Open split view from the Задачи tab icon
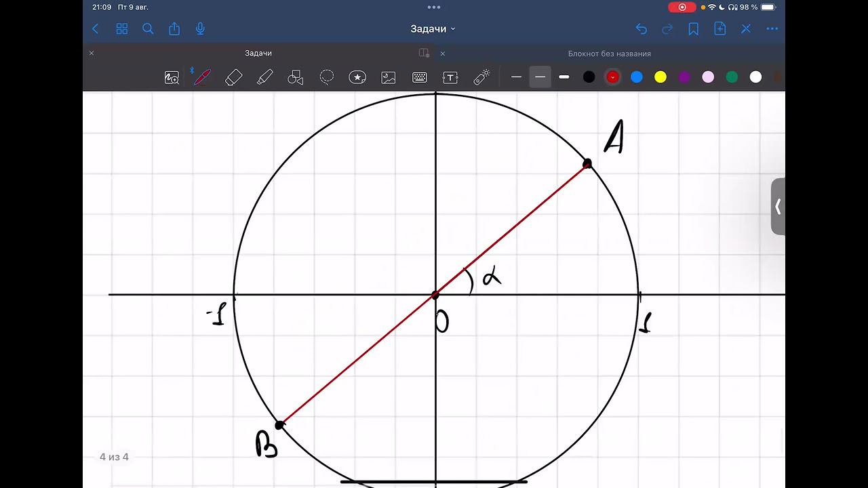The width and height of the screenshot is (868, 488). 424,53
